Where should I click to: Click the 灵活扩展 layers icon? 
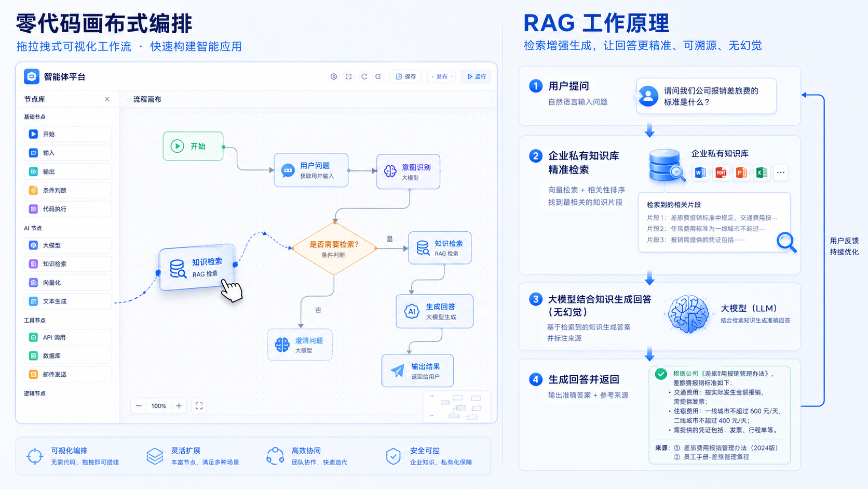[155, 456]
